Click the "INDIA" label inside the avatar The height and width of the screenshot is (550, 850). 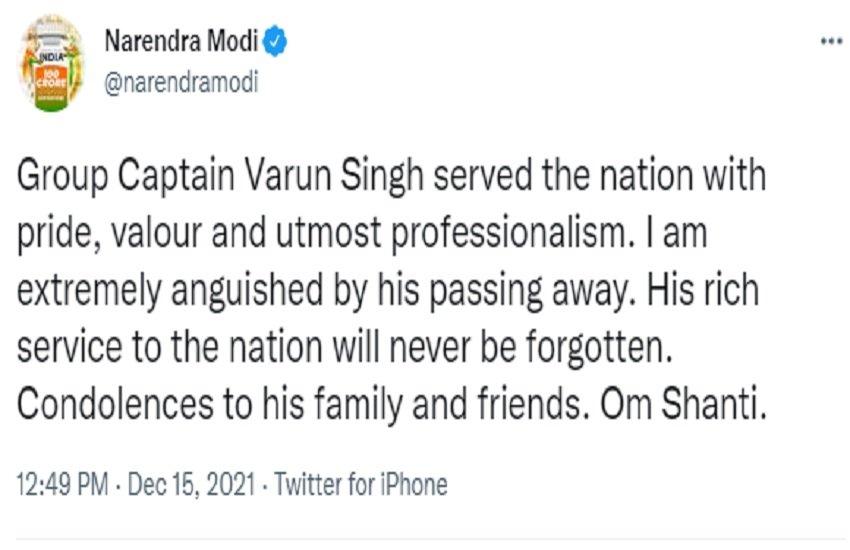[x=51, y=56]
